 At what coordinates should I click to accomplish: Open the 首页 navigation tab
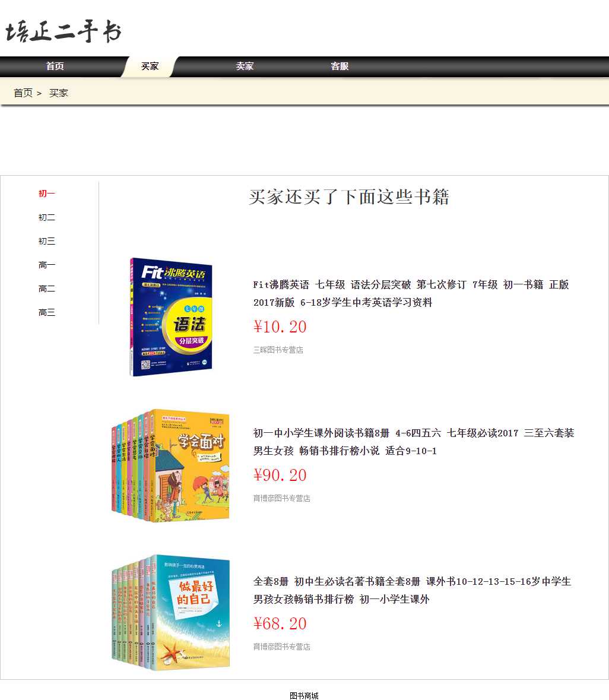(x=55, y=66)
